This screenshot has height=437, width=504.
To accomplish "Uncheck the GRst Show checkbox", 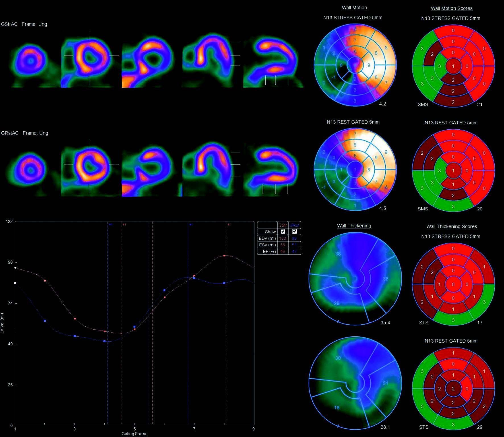I will (x=294, y=231).
